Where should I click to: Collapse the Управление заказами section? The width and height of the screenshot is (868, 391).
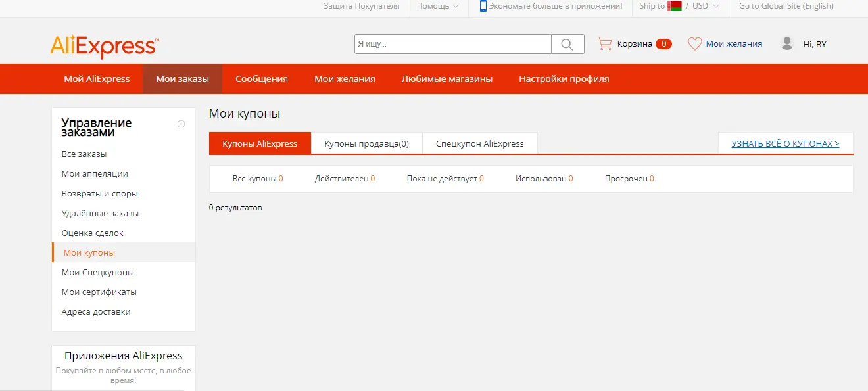point(181,124)
